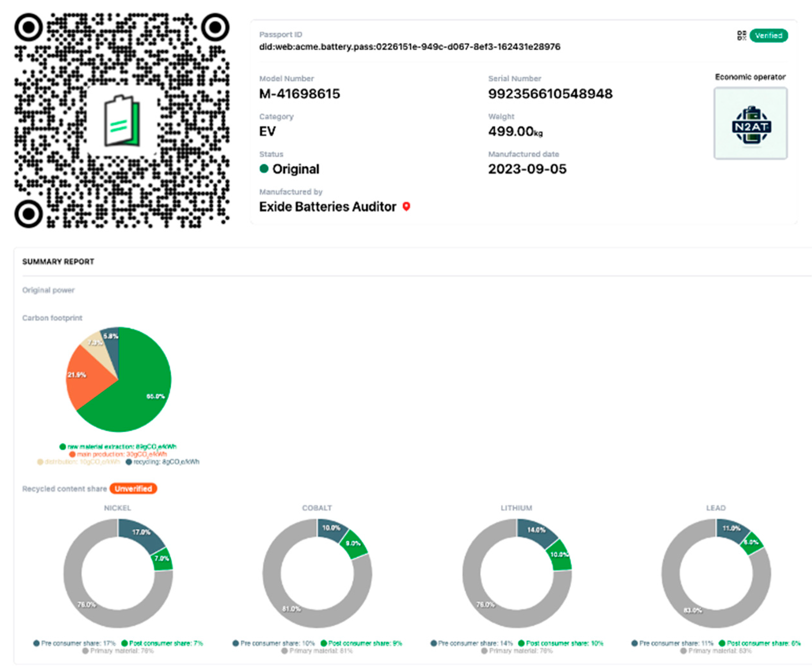This screenshot has height=666, width=812.
Task: Click the Lithium 10.0% post consumer segment
Action: (x=559, y=555)
